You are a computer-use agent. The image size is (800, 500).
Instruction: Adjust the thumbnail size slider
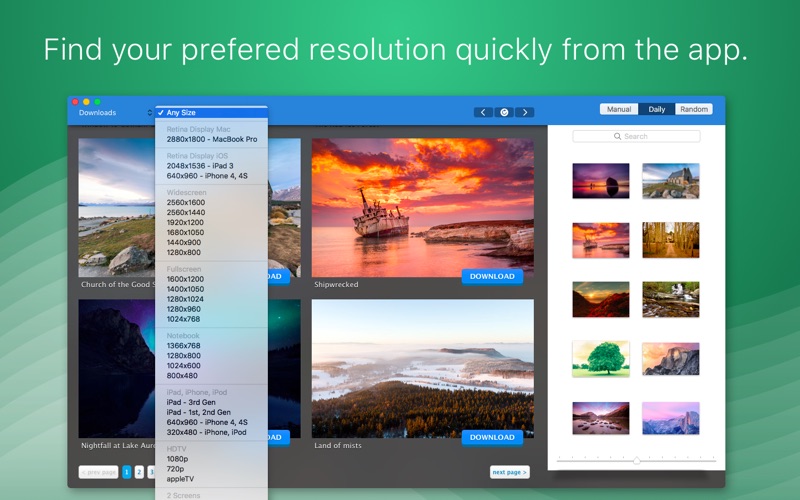coord(637,461)
